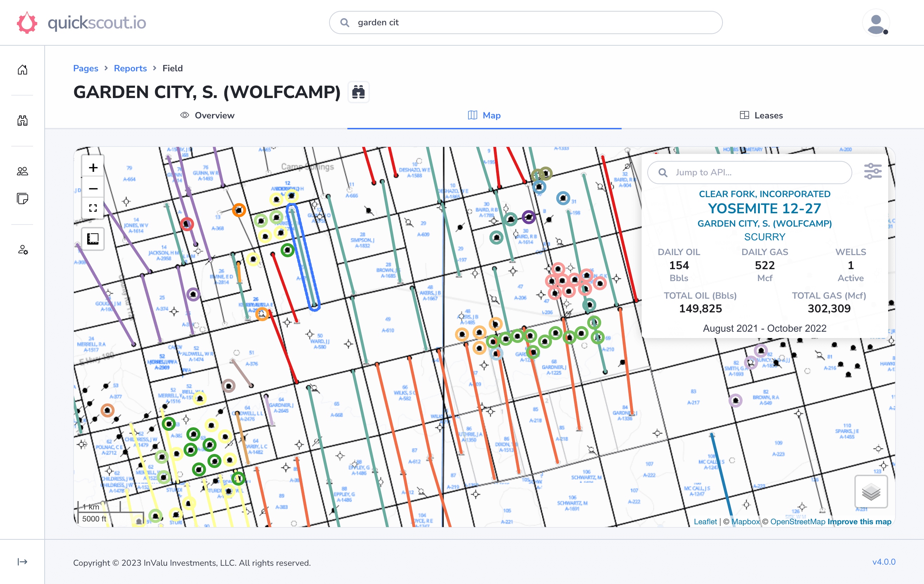Click the '302,309' total gas value
924x584 pixels.
point(829,309)
